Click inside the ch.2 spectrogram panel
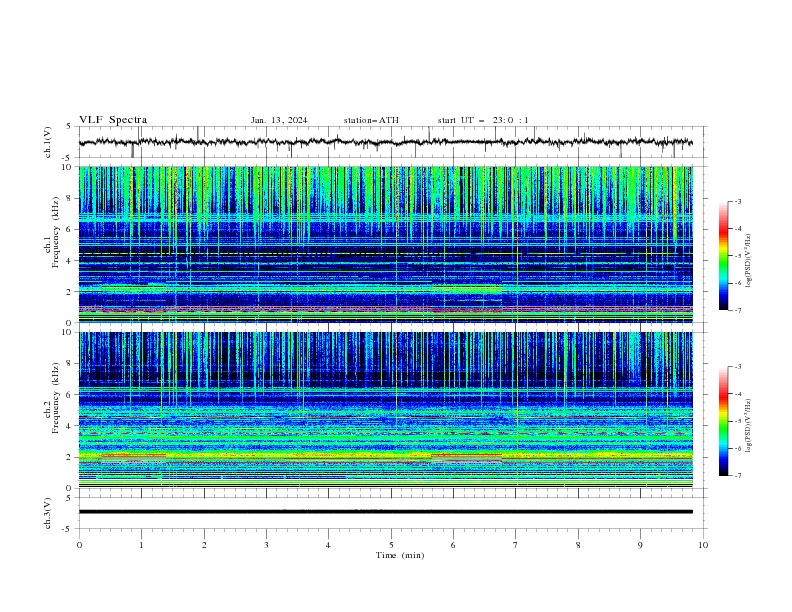 coord(385,410)
